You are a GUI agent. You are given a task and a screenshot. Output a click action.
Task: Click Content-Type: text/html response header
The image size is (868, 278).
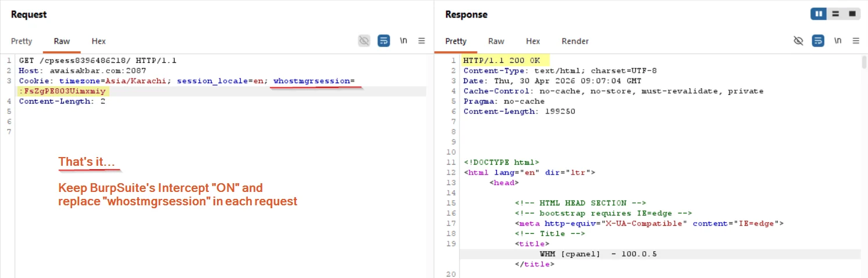tap(560, 70)
